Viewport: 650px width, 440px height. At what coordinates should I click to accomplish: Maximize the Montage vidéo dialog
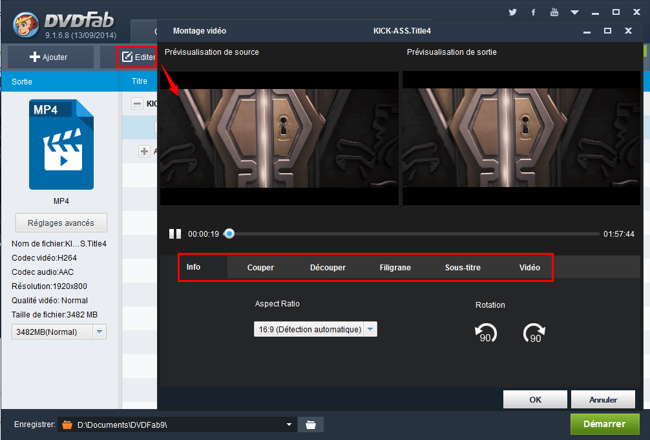click(607, 31)
